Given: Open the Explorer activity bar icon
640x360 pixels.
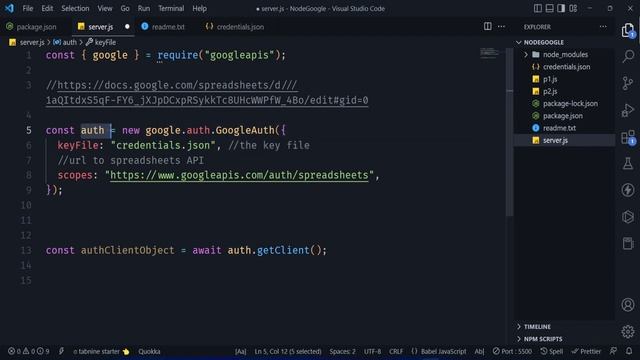Looking at the screenshot, I should click(628, 31).
